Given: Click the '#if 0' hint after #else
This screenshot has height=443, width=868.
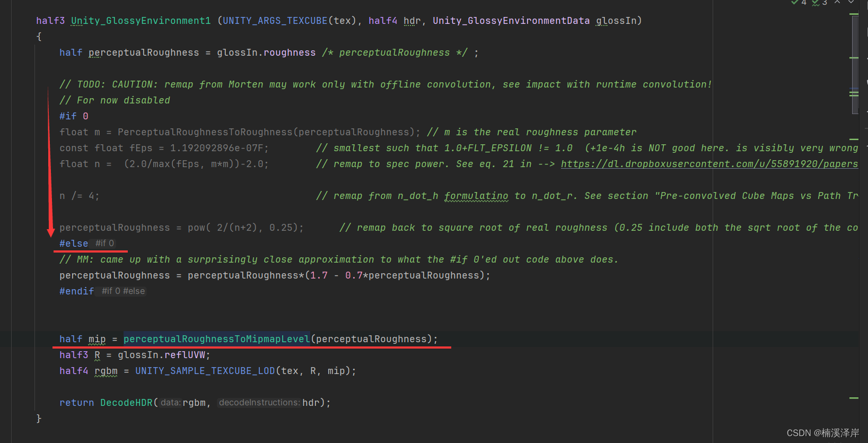Looking at the screenshot, I should point(104,244).
